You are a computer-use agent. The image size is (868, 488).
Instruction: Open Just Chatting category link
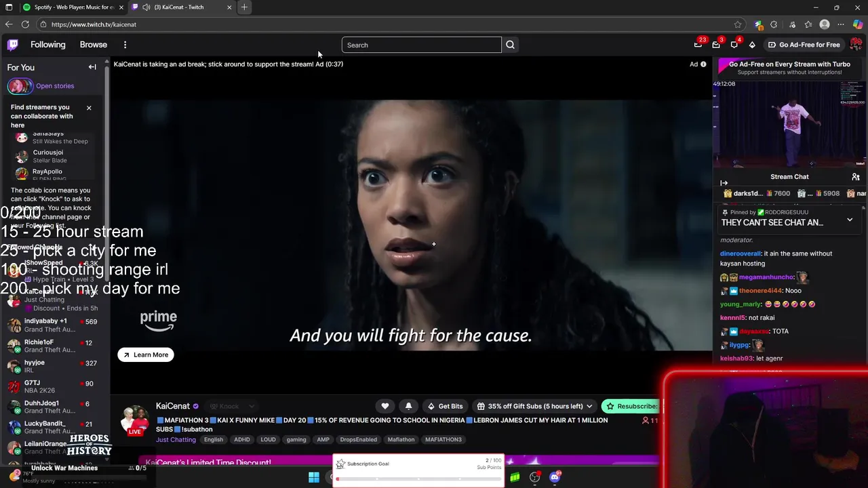click(x=176, y=440)
